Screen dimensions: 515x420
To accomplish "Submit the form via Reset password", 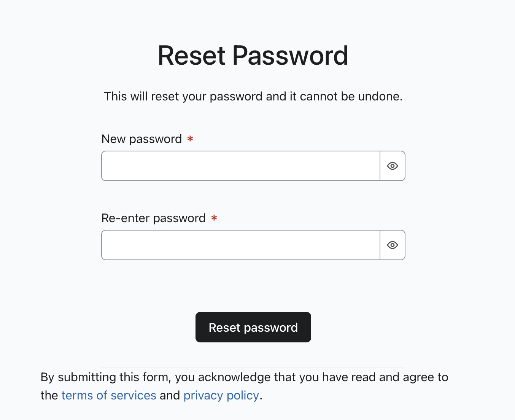I will [x=253, y=327].
